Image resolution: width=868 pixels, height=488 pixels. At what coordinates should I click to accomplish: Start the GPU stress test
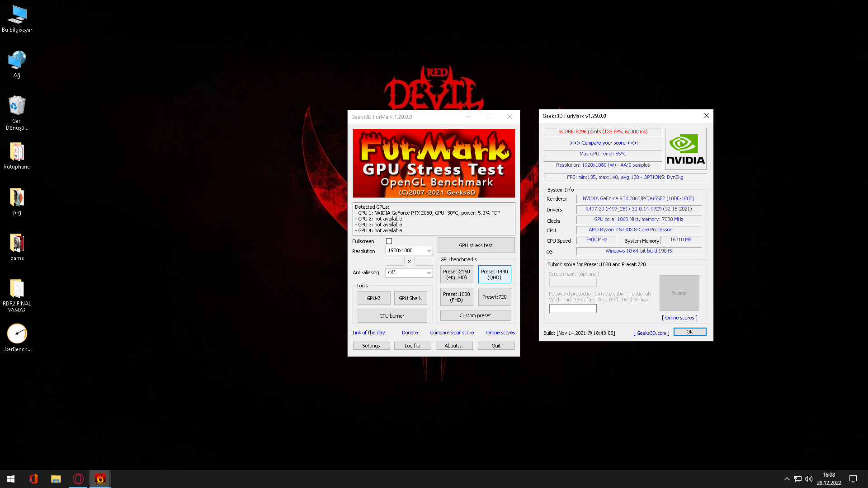[476, 245]
